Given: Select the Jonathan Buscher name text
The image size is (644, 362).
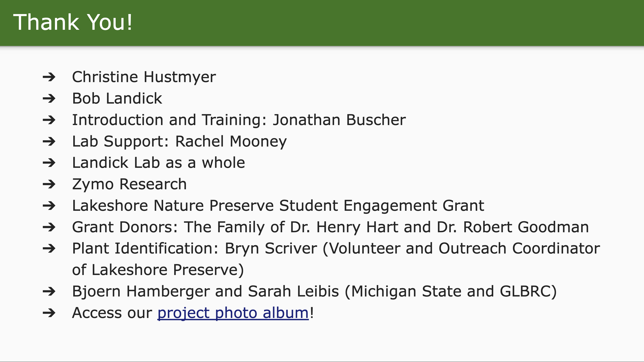Looking at the screenshot, I should pos(339,120).
